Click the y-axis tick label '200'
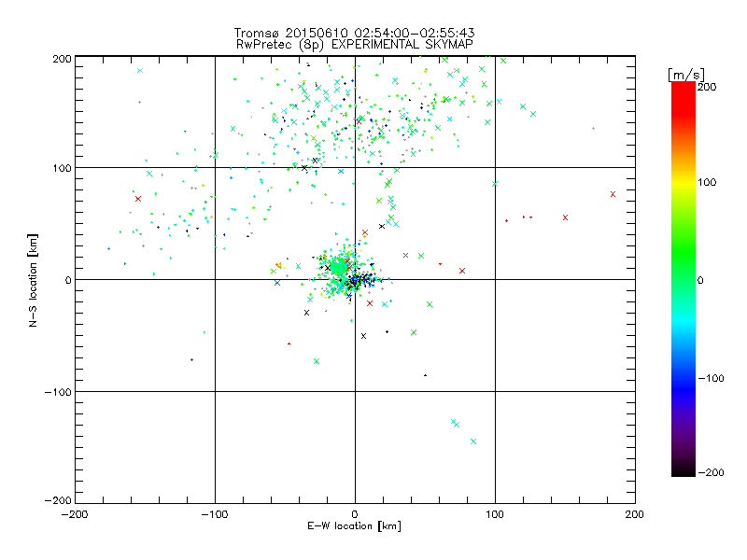The image size is (747, 560). pyautogui.click(x=62, y=59)
